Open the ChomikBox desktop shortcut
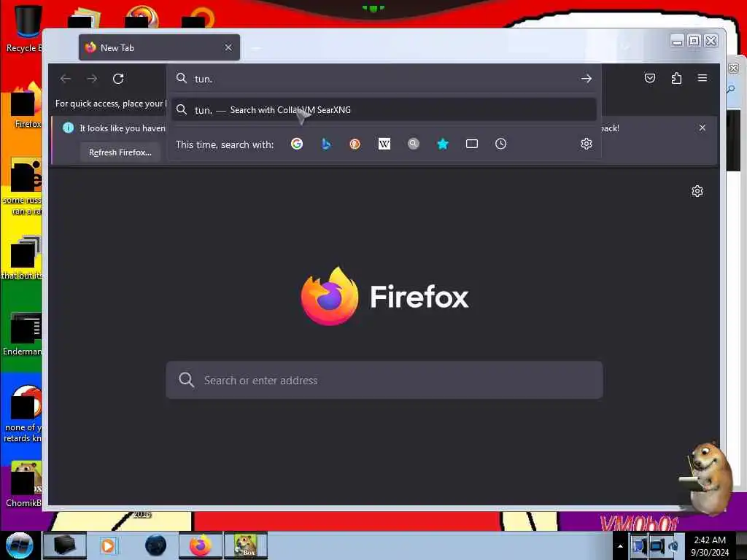747x560 pixels. (x=24, y=484)
